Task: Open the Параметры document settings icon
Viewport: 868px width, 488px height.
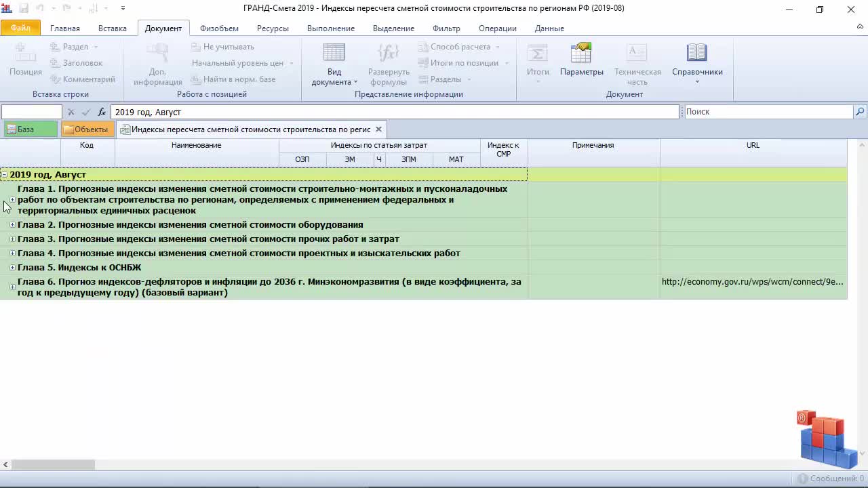Action: pyautogui.click(x=581, y=53)
